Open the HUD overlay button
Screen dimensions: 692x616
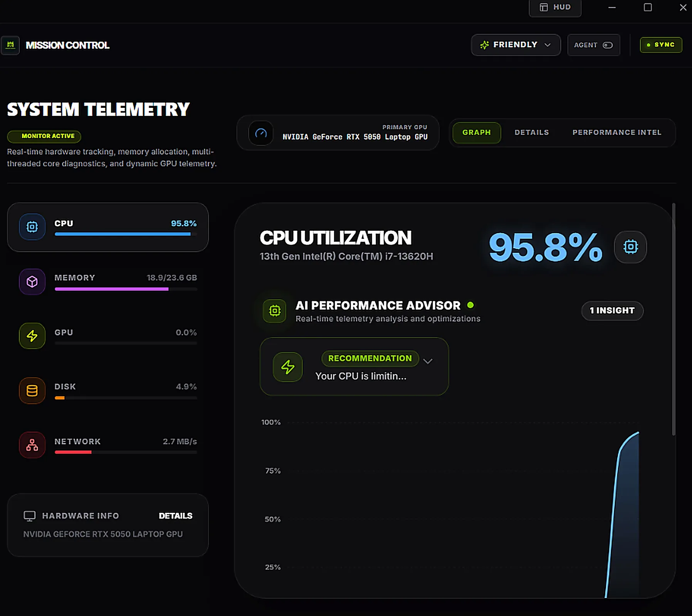pyautogui.click(x=555, y=8)
